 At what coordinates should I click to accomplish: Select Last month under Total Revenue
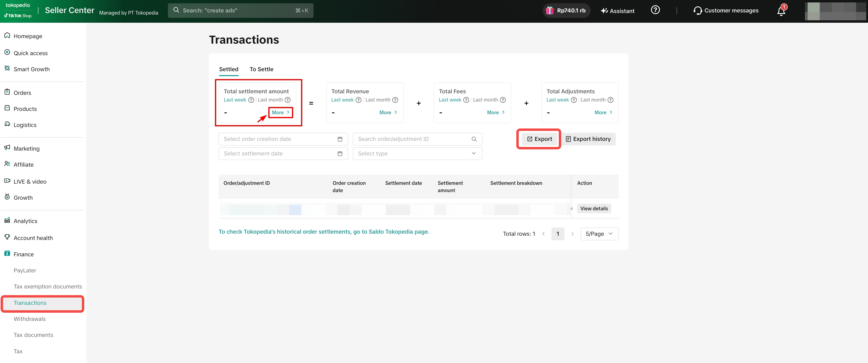378,100
